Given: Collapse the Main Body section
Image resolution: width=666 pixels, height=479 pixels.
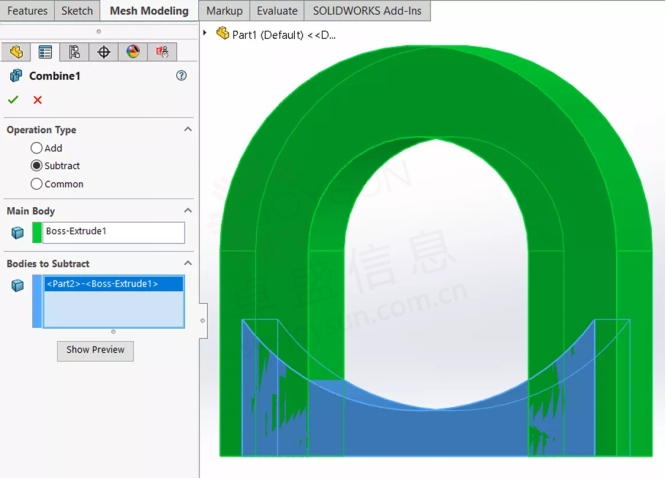Looking at the screenshot, I should (188, 210).
